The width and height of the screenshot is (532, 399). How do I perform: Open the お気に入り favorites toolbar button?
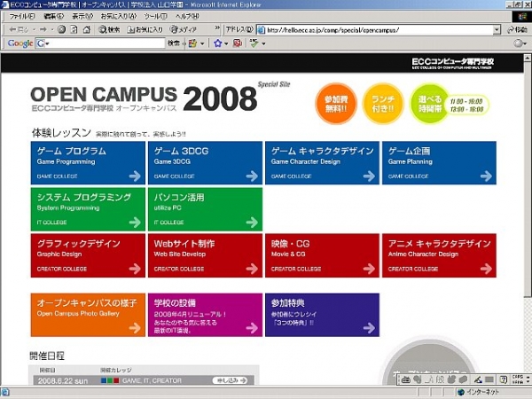click(144, 29)
